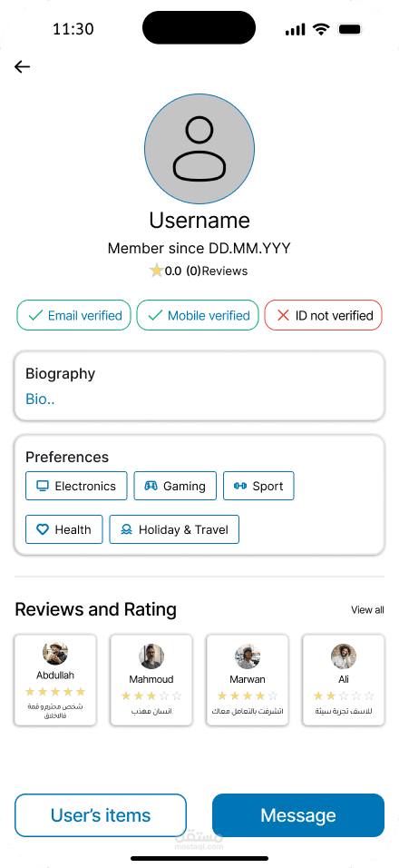Tap the Electronics monitor icon
399x868 pixels.
point(43,486)
